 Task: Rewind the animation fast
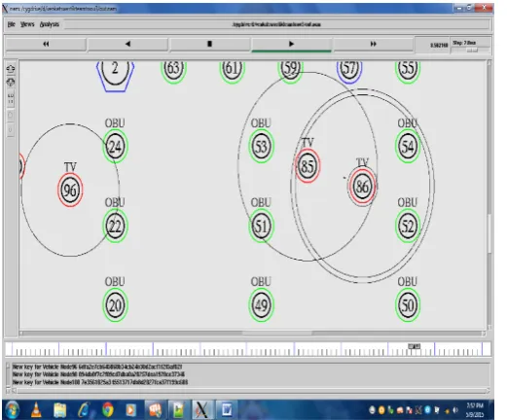(46, 44)
